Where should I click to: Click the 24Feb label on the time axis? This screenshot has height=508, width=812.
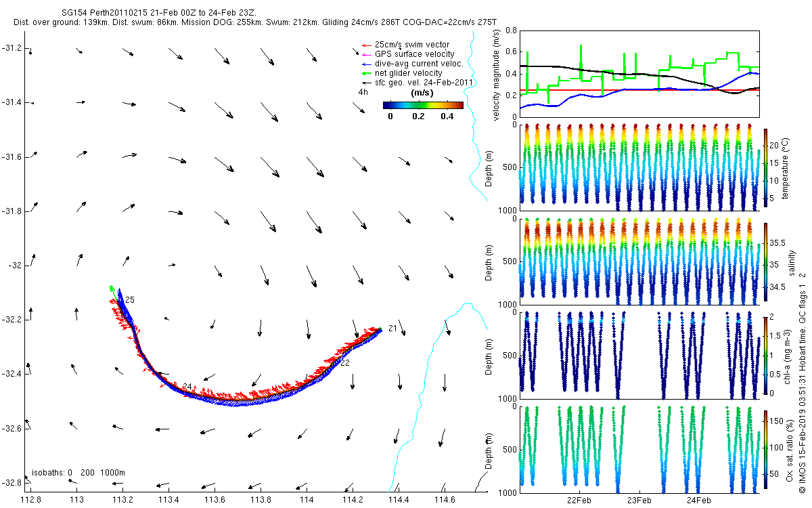pos(698,501)
